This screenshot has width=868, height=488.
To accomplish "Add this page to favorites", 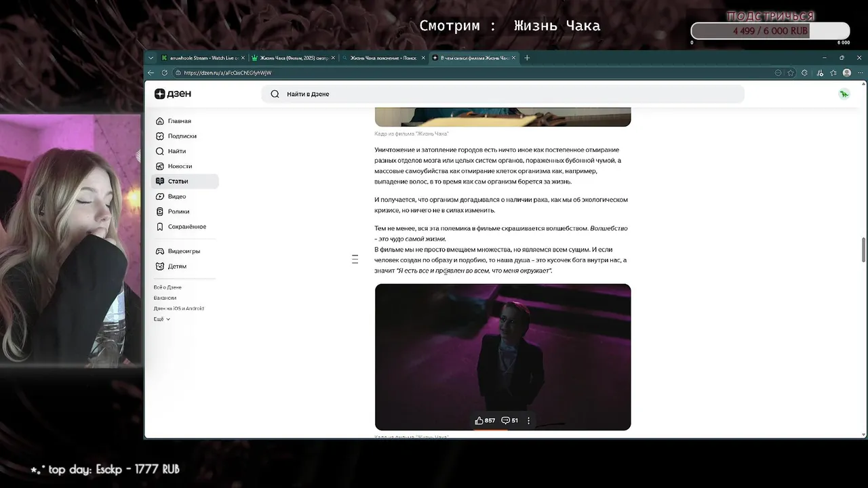I will click(791, 73).
